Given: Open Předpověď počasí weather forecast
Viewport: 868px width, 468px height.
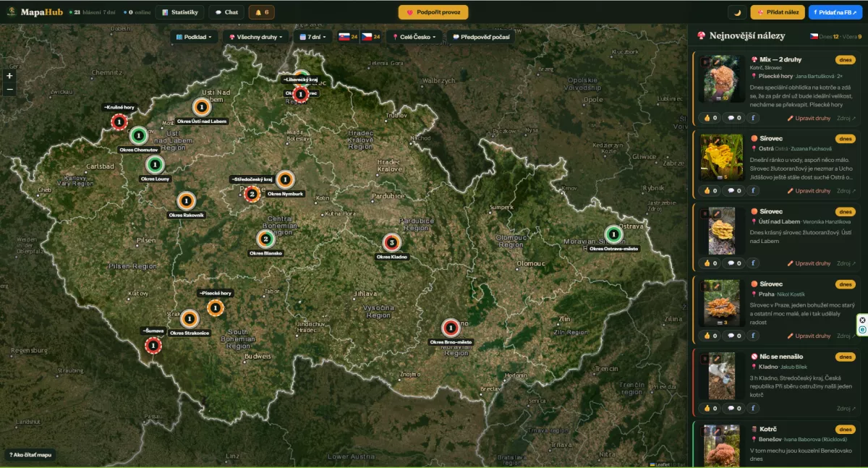Looking at the screenshot, I should 481,36.
